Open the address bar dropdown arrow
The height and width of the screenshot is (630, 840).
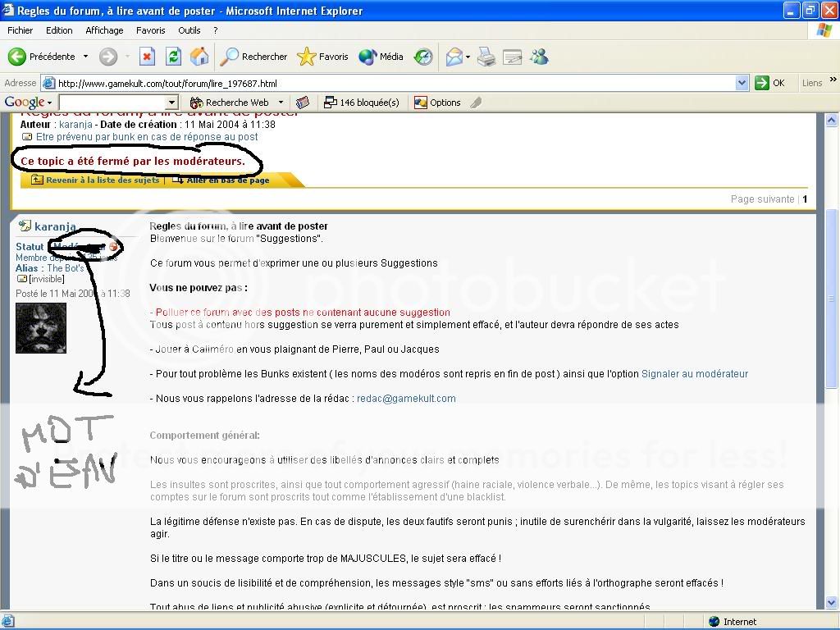pyautogui.click(x=742, y=83)
